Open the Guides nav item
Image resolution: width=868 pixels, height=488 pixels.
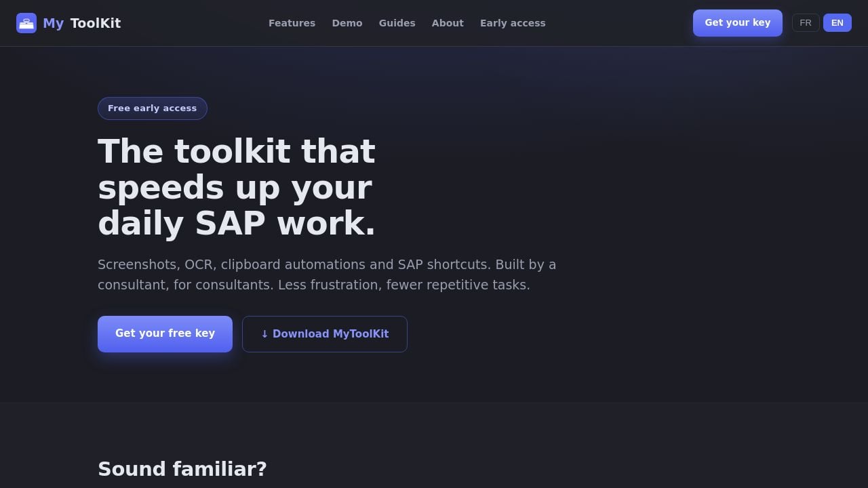pos(397,23)
